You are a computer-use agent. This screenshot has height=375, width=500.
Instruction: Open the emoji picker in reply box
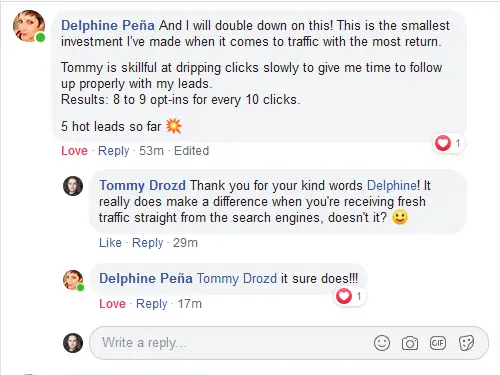coord(382,343)
